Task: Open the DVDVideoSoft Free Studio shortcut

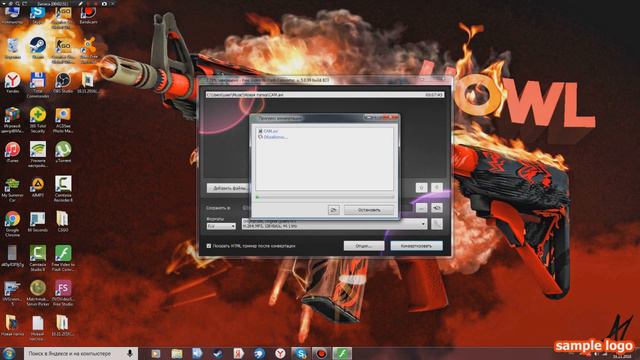Action: click(x=63, y=293)
